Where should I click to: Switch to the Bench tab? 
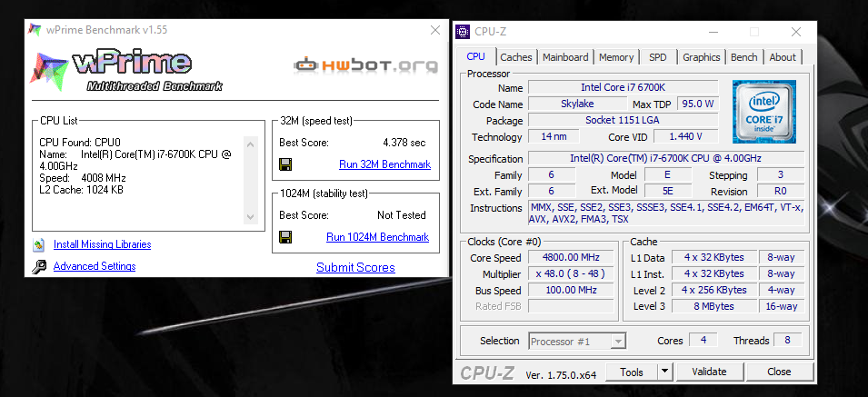click(744, 57)
